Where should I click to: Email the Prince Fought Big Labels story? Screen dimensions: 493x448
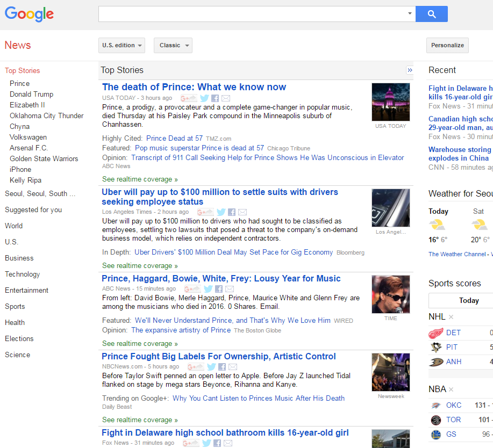point(233,367)
